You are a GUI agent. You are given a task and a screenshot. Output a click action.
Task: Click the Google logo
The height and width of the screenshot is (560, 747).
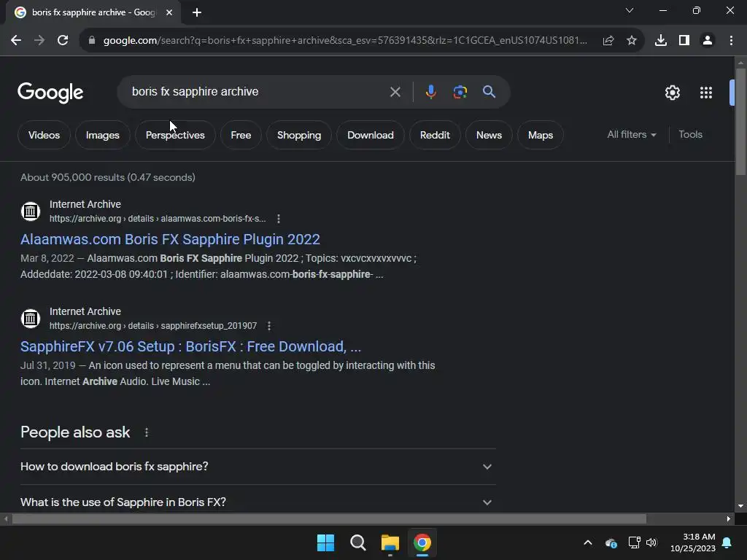[50, 93]
